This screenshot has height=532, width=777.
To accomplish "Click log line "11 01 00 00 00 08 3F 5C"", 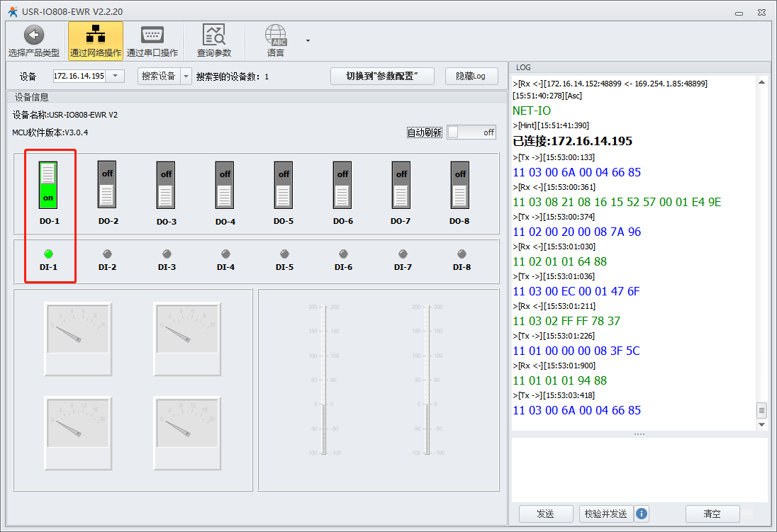I will pos(576,351).
